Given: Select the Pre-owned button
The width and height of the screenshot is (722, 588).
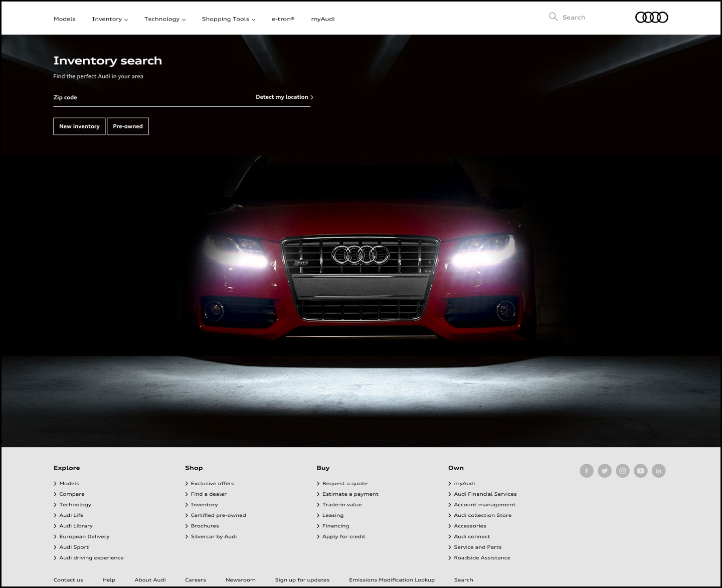Looking at the screenshot, I should (128, 126).
